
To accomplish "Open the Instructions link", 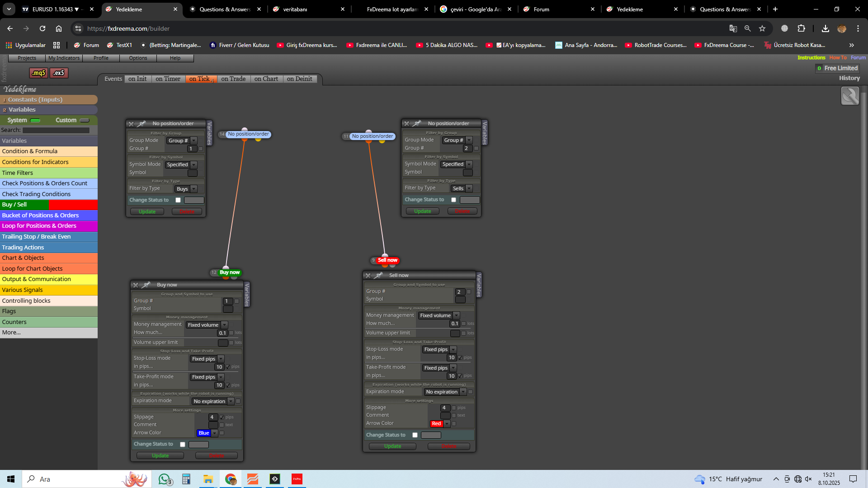I will 811,58.
